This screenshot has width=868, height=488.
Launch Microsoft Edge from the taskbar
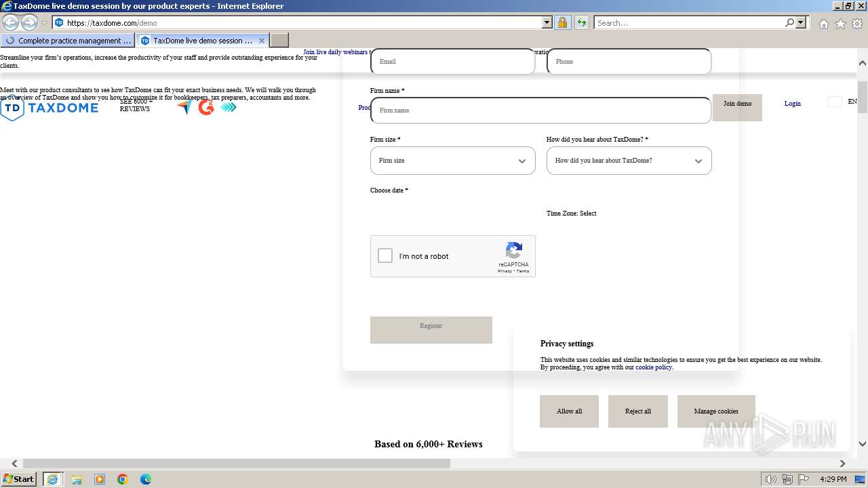(x=146, y=479)
